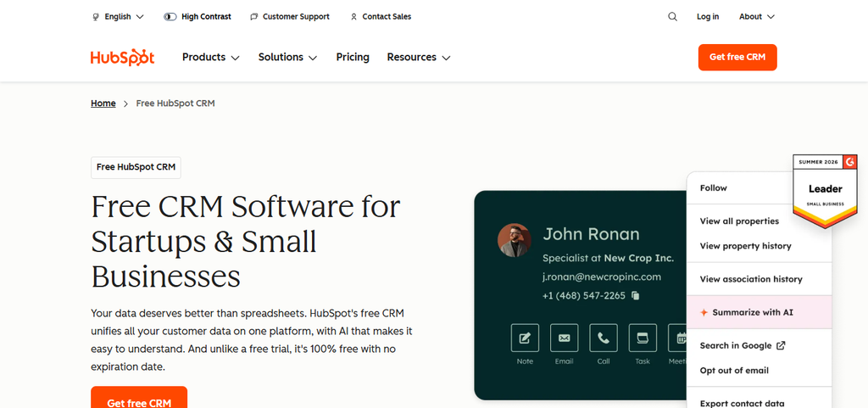Click the Call phone icon
Image resolution: width=868 pixels, height=408 pixels.
pyautogui.click(x=604, y=338)
